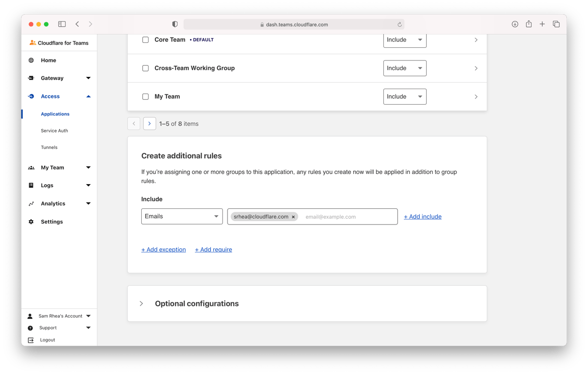The image size is (588, 374).
Task: Open the Emails selector dropdown
Action: (182, 216)
